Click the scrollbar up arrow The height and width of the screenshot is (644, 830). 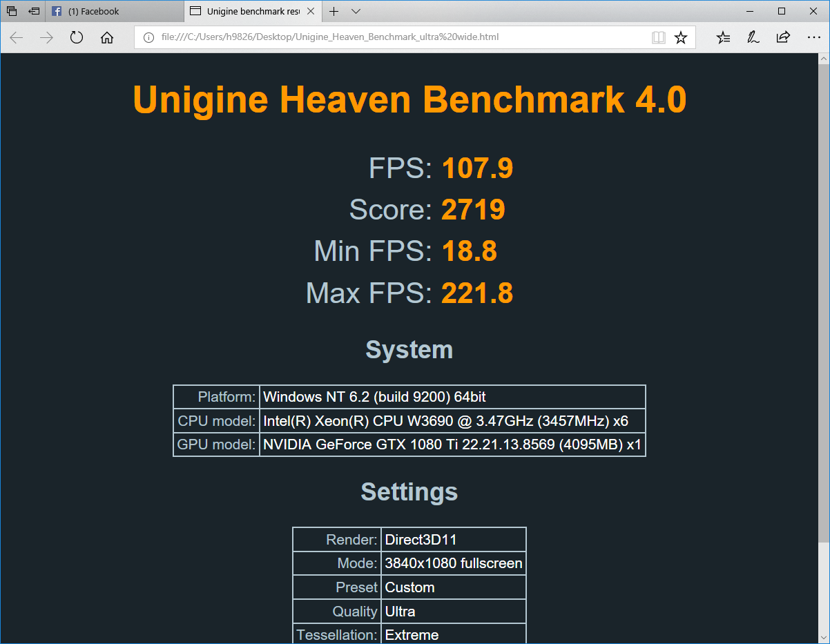pos(824,59)
